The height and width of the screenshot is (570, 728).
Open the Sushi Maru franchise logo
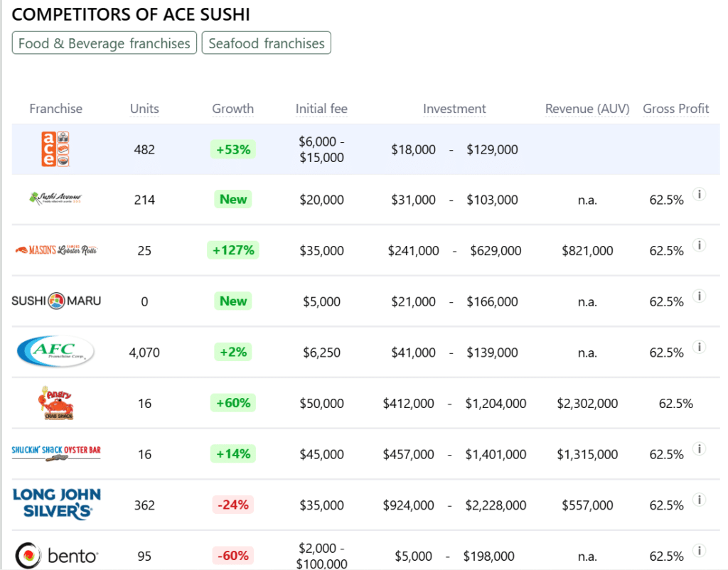(x=55, y=301)
